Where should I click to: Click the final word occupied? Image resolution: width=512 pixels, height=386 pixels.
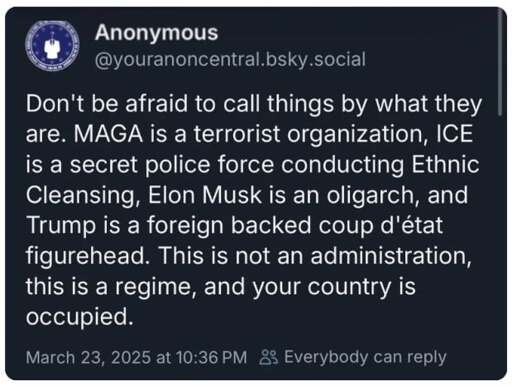click(79, 317)
